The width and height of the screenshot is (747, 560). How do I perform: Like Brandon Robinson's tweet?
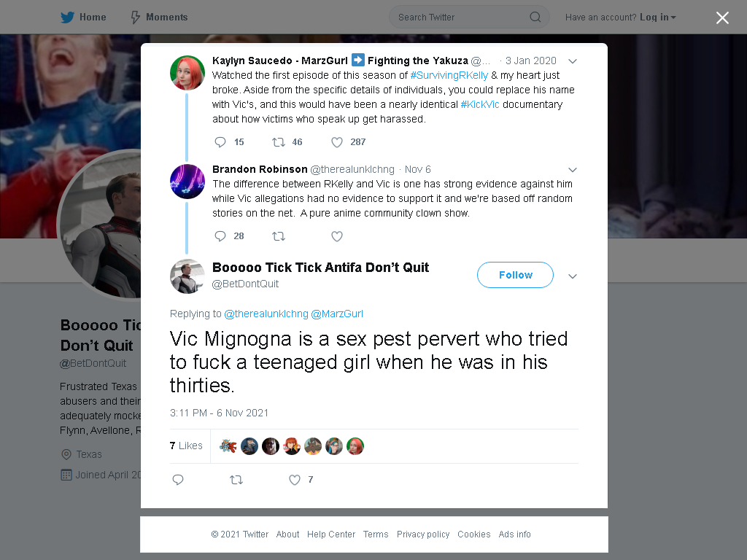[x=337, y=236]
